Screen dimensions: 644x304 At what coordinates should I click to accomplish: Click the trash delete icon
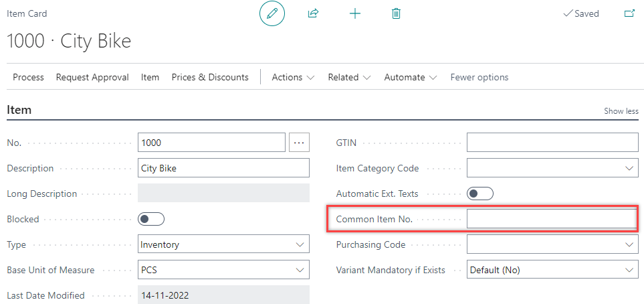tap(396, 13)
